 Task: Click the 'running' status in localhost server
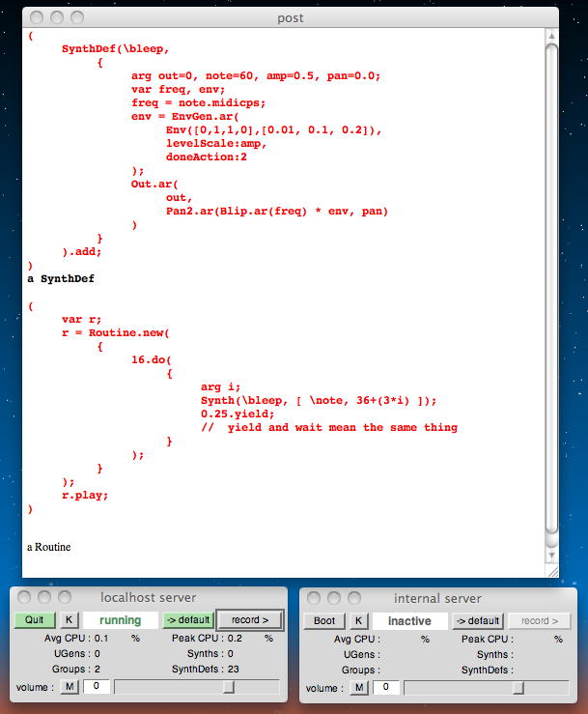[x=120, y=620]
